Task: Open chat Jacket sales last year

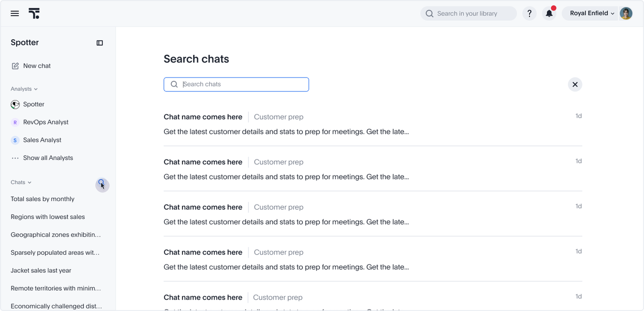Action: click(41, 271)
